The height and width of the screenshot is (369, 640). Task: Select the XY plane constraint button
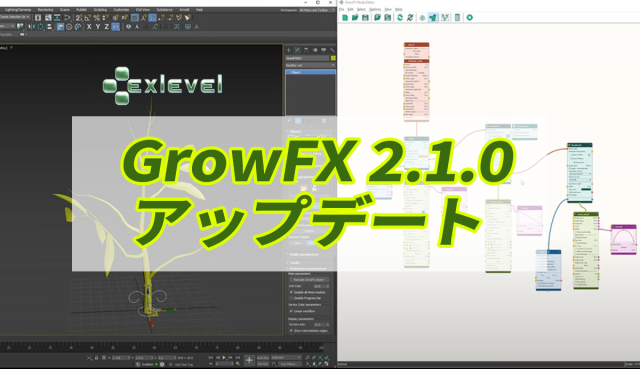click(116, 27)
